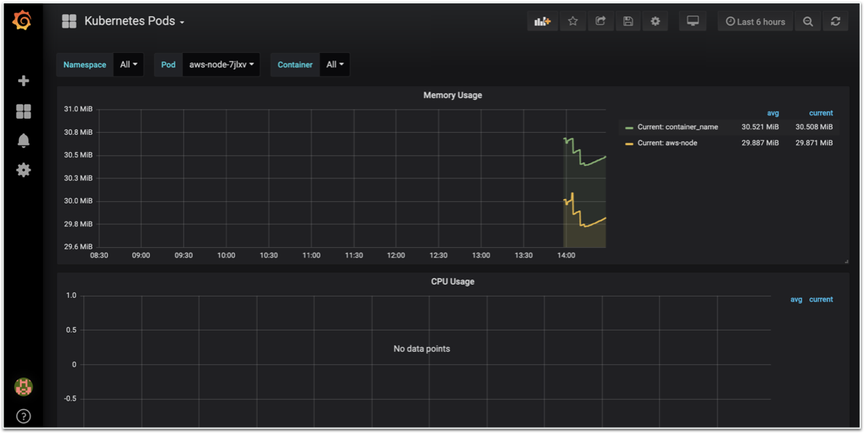Click the yellow aws-node series color swatch
Image resolution: width=868 pixels, height=436 pixels.
(629, 144)
